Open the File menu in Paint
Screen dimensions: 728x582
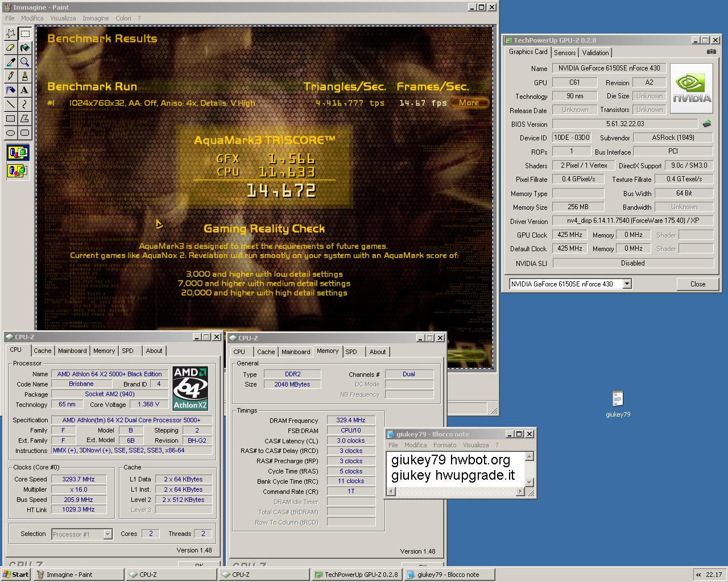(10, 18)
